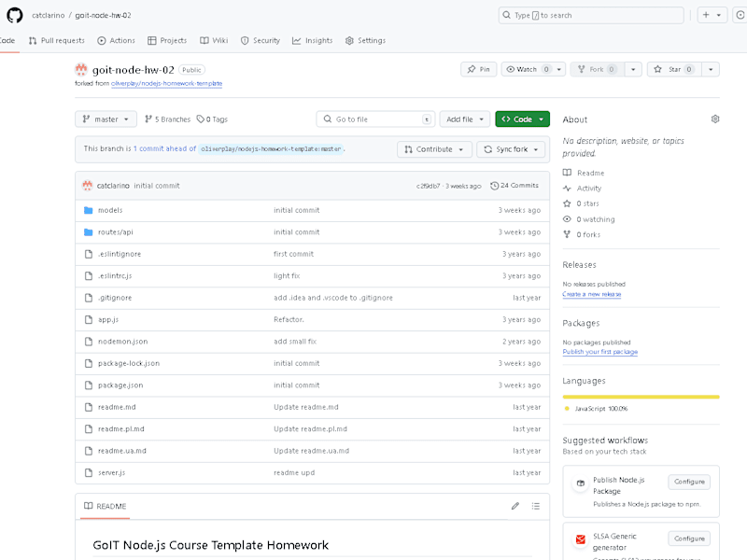Click the file icon beside app.js
This screenshot has height=560, width=747.
[88, 319]
